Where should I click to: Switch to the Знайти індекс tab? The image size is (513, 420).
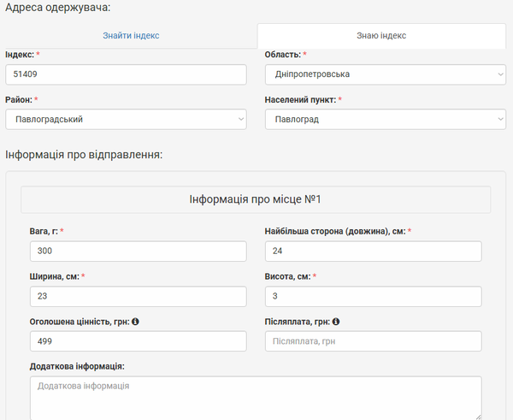point(131,35)
